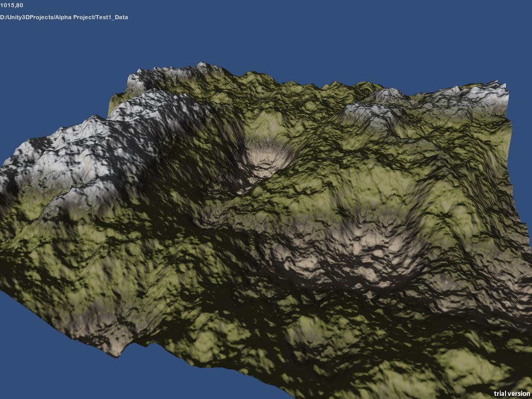532x399 pixels.
Task: Click the small snowy peak on back ridge
Action: (203, 67)
